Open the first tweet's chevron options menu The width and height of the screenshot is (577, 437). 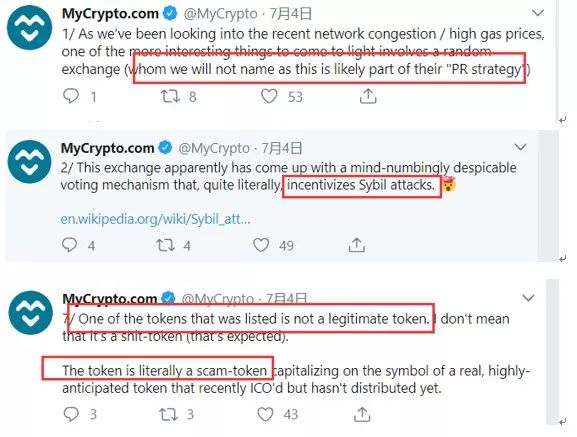(x=538, y=13)
